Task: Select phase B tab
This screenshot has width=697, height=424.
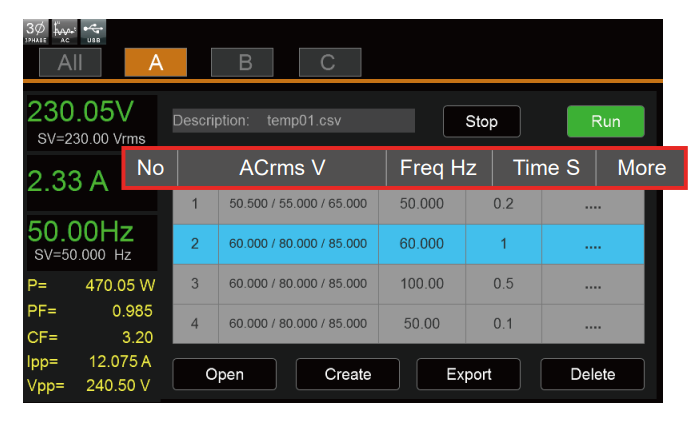Action: coord(242,62)
